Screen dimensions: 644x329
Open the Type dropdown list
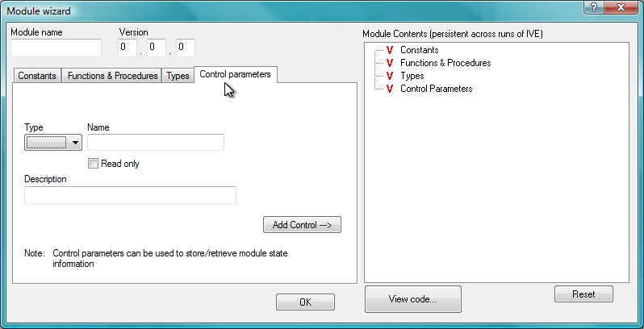pyautogui.click(x=54, y=143)
